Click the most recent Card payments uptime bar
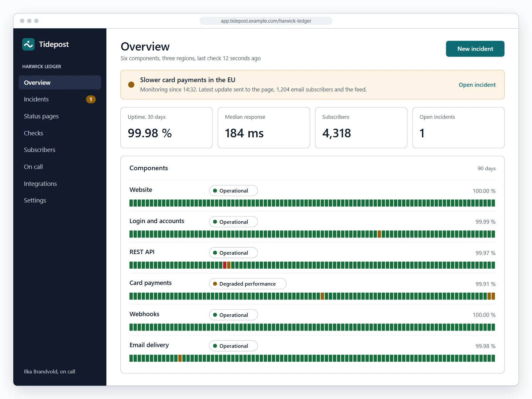 pos(493,296)
